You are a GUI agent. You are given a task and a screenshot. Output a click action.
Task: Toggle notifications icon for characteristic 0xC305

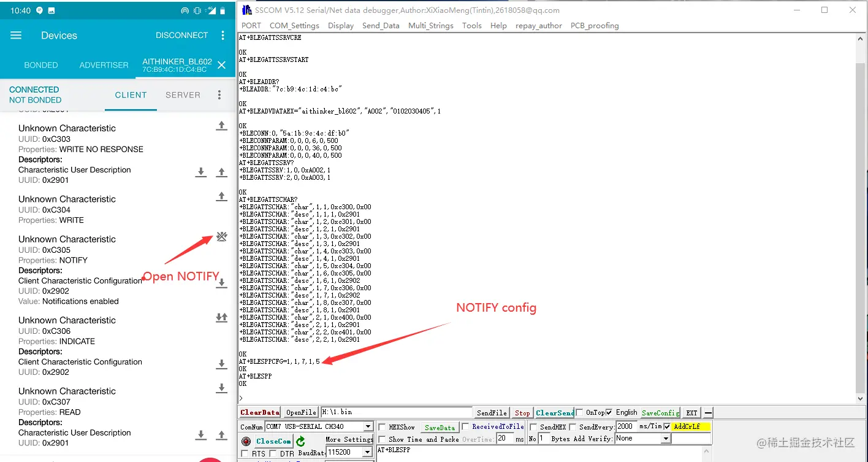pyautogui.click(x=222, y=237)
